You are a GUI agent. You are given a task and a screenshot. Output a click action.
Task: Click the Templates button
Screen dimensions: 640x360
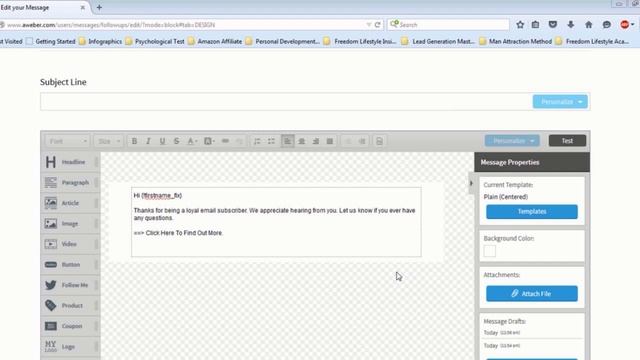tap(532, 211)
